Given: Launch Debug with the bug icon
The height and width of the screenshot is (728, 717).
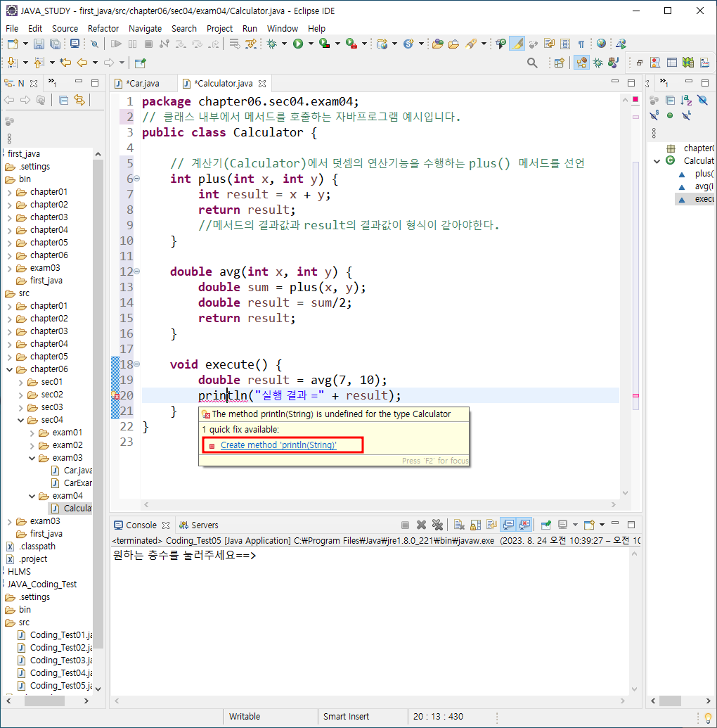Looking at the screenshot, I should tap(272, 44).
